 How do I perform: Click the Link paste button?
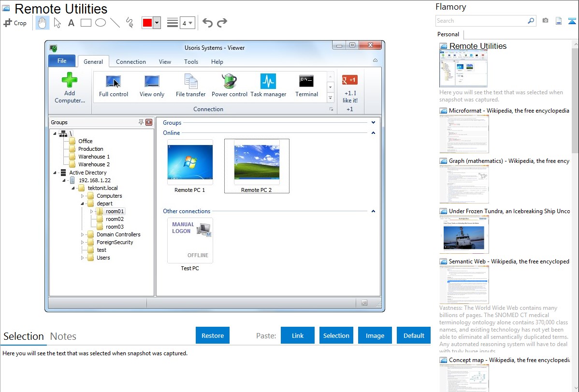coord(298,335)
